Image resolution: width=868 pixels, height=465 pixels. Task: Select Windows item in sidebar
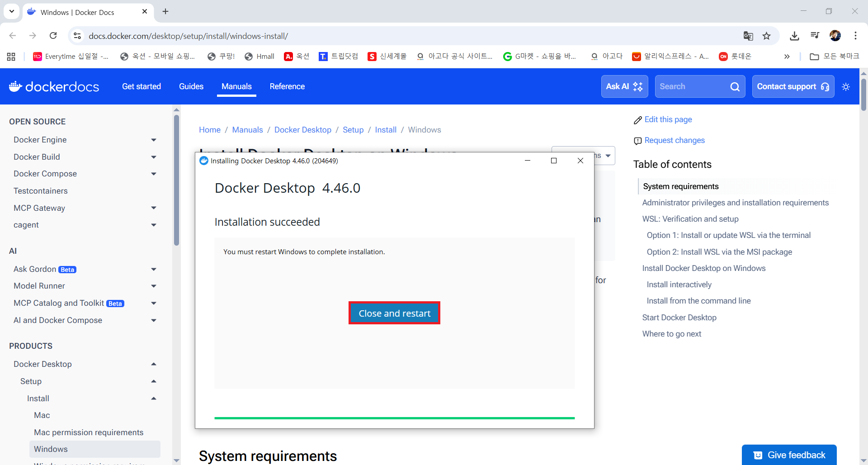(x=95, y=449)
